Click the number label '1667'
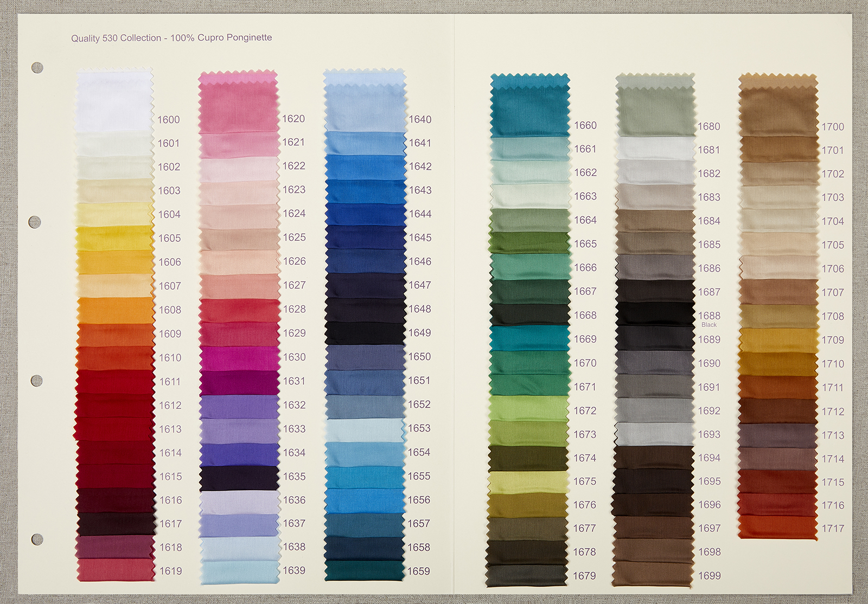The width and height of the screenshot is (868, 604). 585,291
